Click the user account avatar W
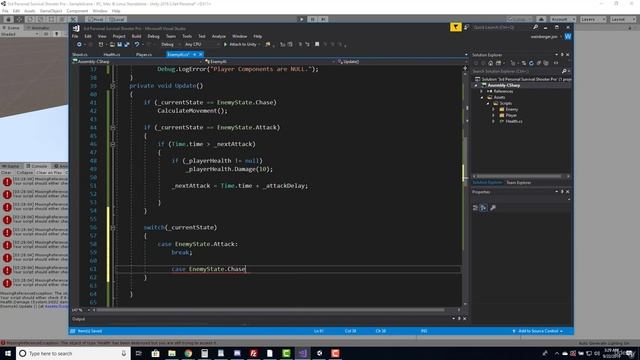This screenshot has width=640, height=360. pyautogui.click(x=568, y=36)
